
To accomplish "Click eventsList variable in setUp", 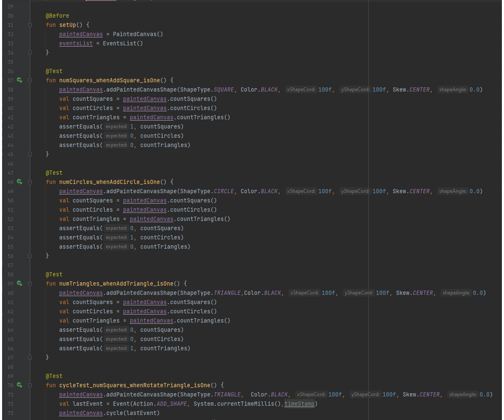I will 76,43.
